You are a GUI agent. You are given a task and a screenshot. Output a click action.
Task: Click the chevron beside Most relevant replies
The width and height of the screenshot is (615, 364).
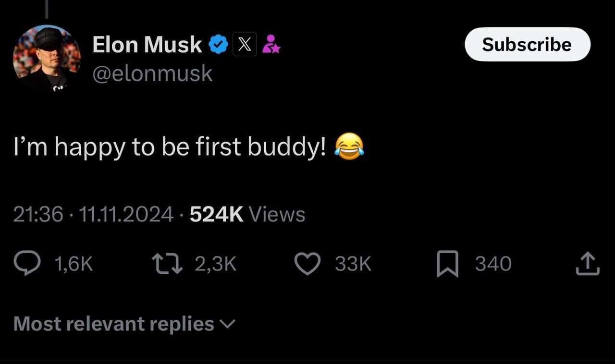pyautogui.click(x=227, y=324)
